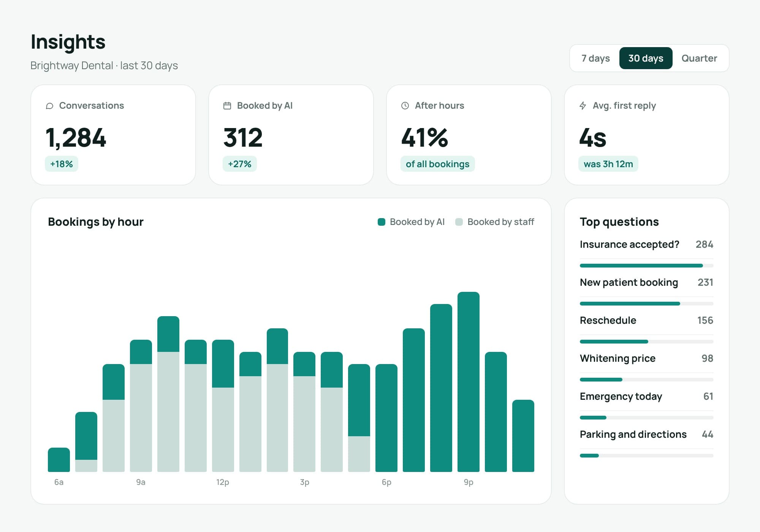Click the 'Reschedule' question label
This screenshot has height=532, width=760.
(x=608, y=320)
